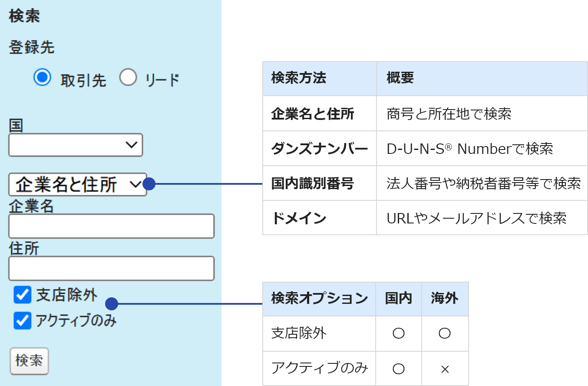Click the 国内 column header

click(x=399, y=299)
